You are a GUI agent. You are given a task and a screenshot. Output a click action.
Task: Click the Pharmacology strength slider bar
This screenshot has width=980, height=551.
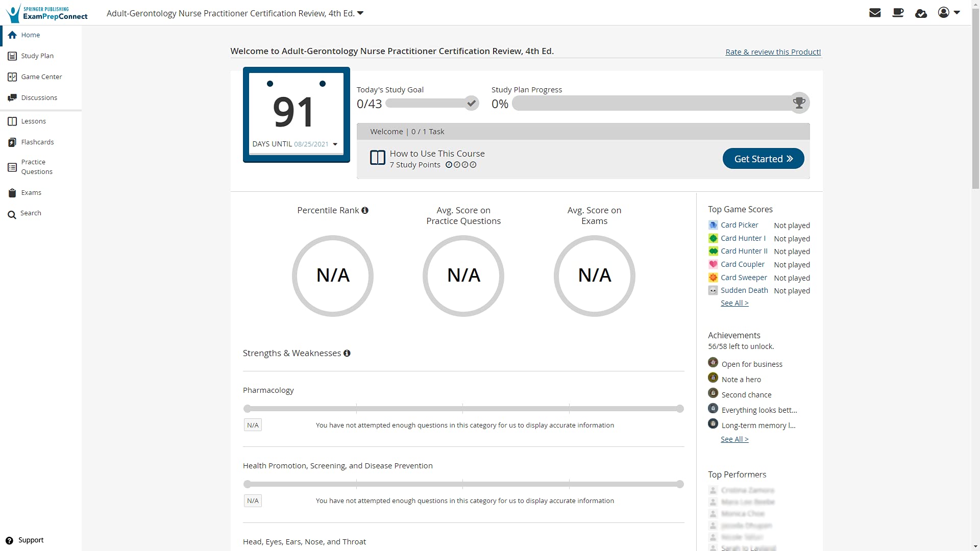463,409
